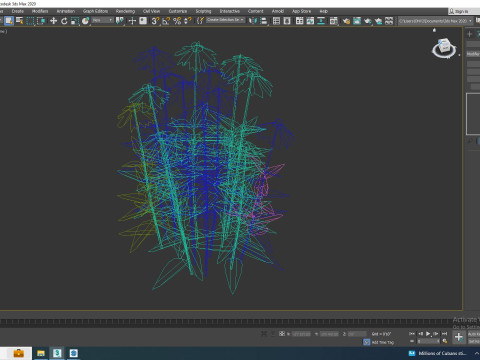Toggle Window/Crossing selection mode
Image resolution: width=480 pixels, height=360 pixels.
(41, 21)
